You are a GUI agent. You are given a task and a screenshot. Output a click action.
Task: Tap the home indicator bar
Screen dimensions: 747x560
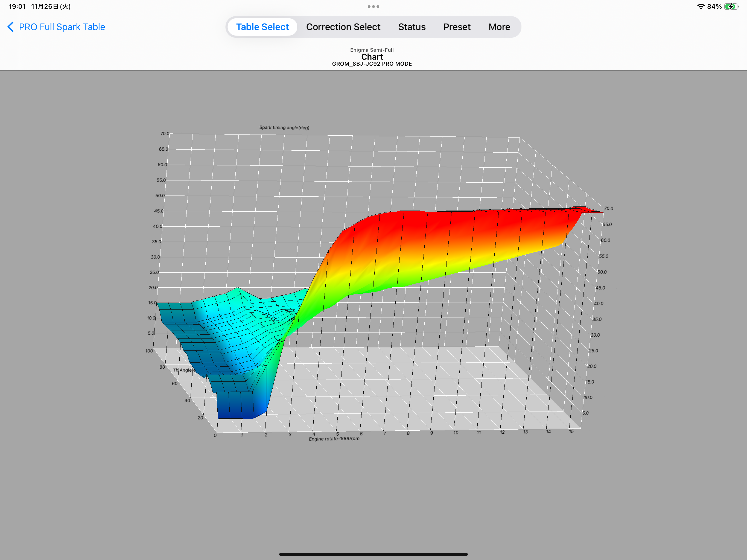pos(373,554)
